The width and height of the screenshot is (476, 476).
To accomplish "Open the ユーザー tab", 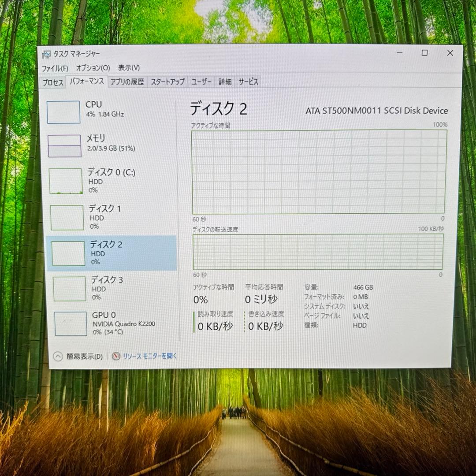I will coord(201,81).
